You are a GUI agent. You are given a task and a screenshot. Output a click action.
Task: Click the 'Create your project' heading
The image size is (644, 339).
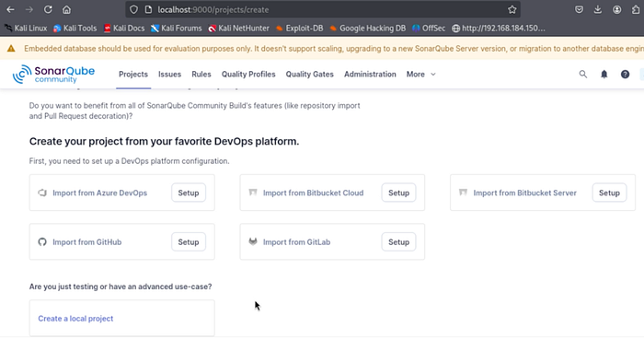[x=164, y=141]
